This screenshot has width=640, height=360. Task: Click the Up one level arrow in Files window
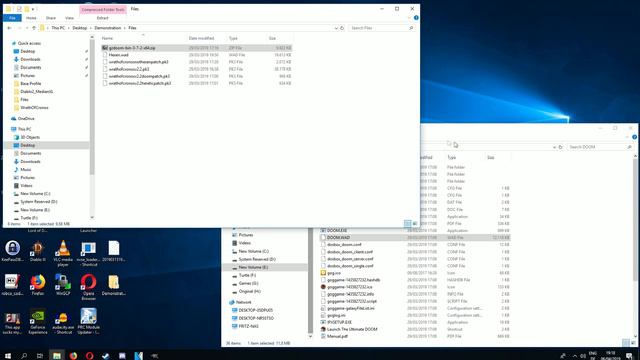coord(34,28)
